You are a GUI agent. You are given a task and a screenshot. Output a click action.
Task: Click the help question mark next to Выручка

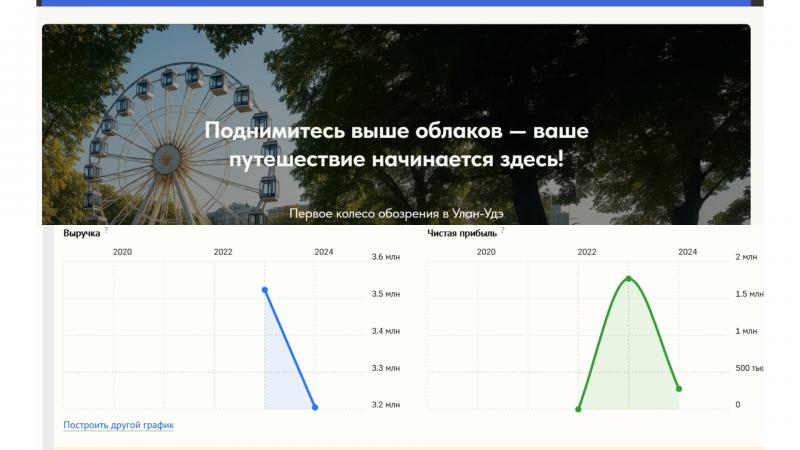pos(106,230)
